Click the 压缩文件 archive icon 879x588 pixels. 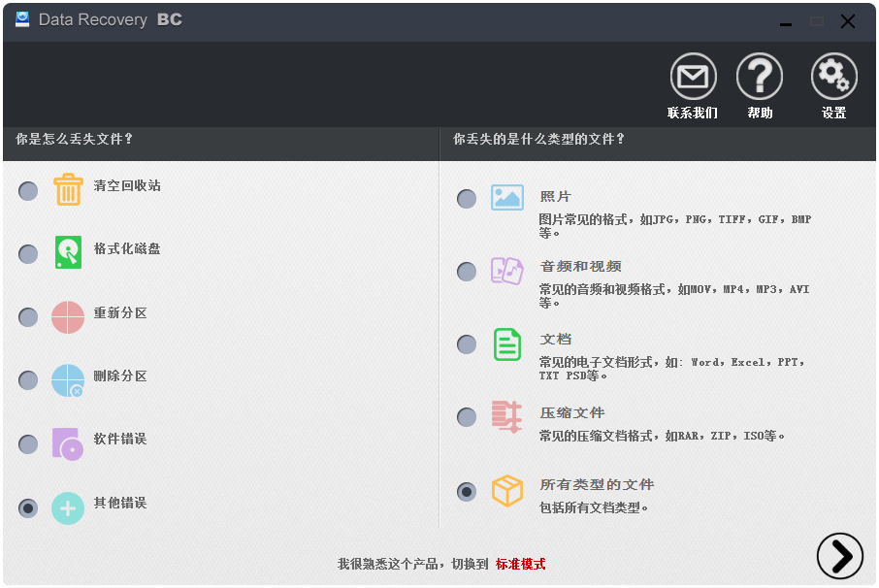[x=506, y=417]
